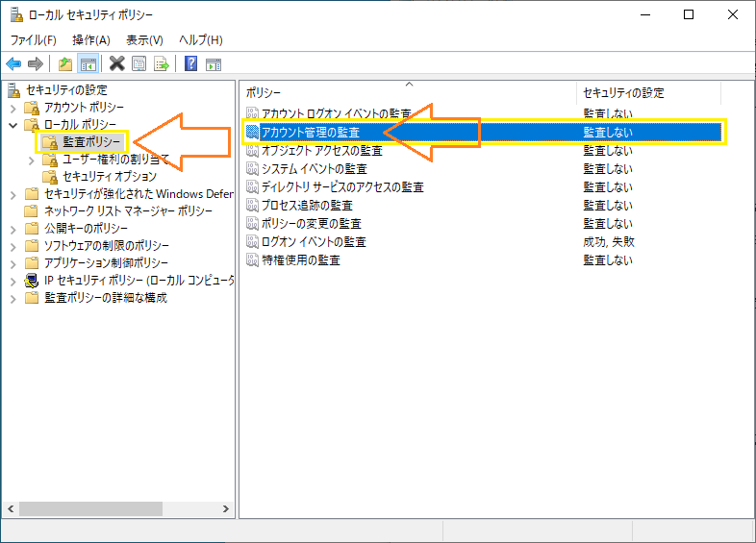Click the 成功, 失敗 setting value
This screenshot has height=543, width=756.
coord(609,242)
